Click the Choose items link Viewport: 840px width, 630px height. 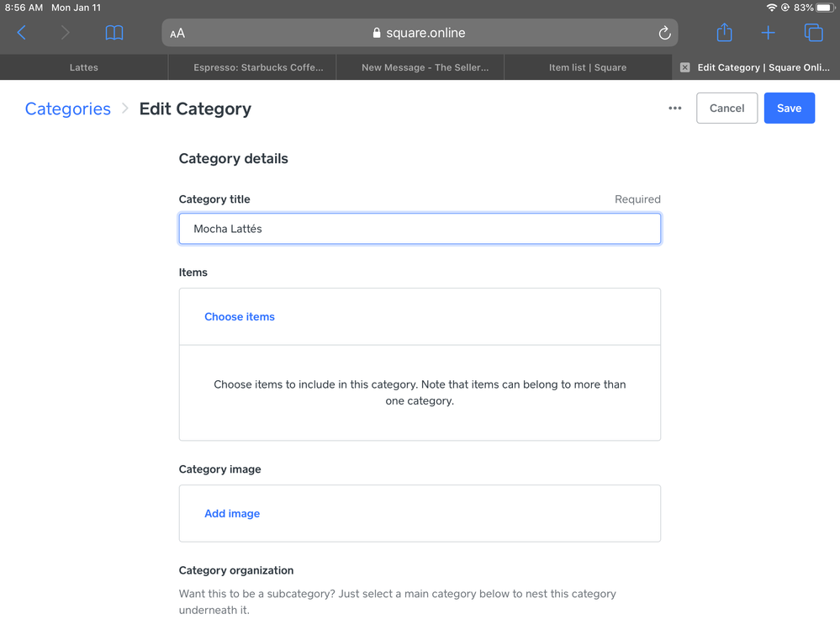pos(240,317)
